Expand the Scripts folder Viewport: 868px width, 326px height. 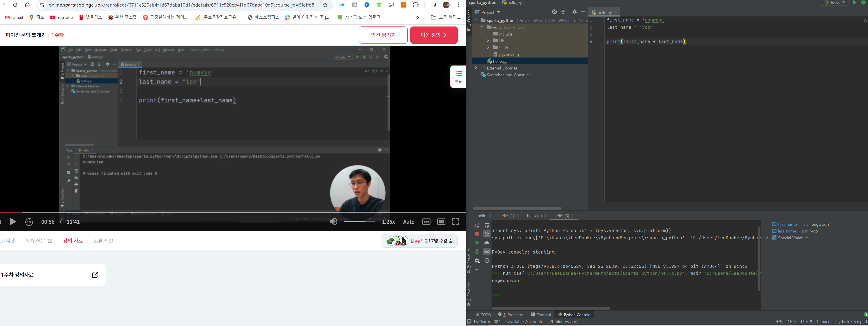click(x=488, y=48)
